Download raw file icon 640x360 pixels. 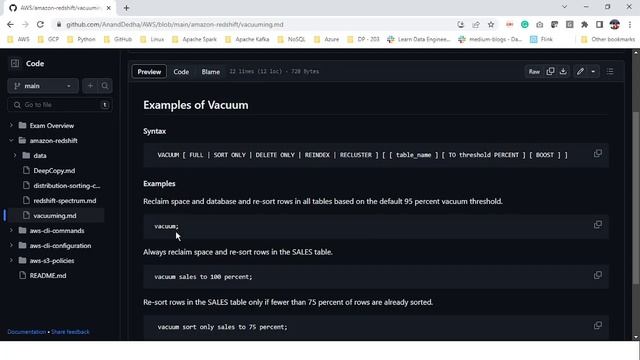click(x=563, y=71)
